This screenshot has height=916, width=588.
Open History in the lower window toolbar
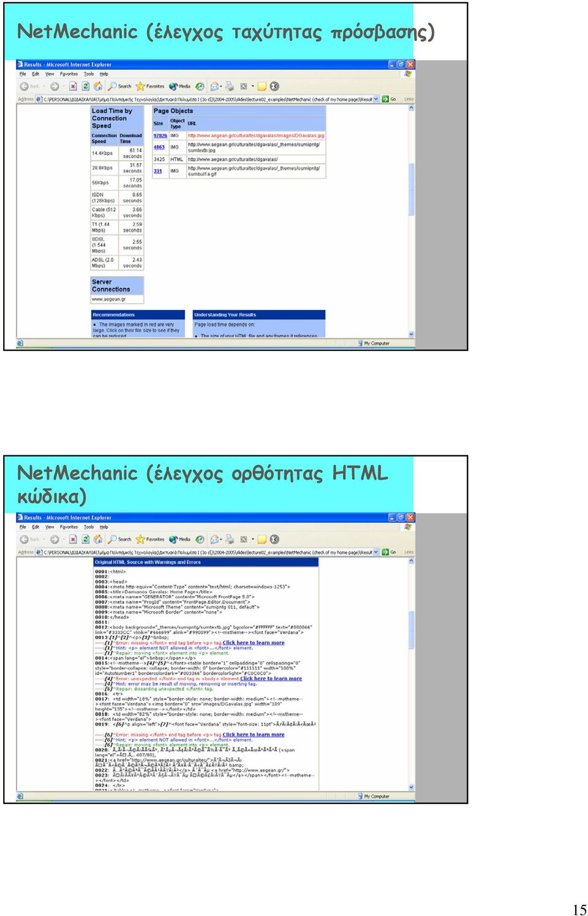click(200, 539)
